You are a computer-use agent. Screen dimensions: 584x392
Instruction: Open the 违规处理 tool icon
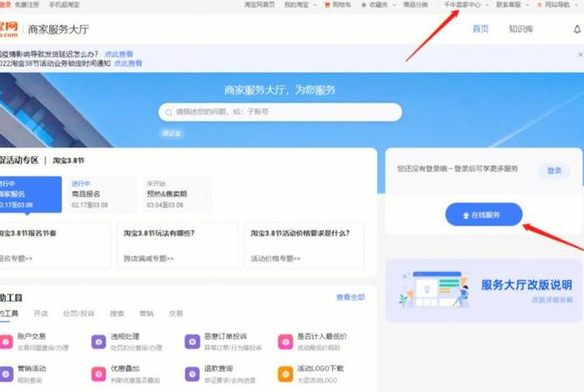coord(98,341)
